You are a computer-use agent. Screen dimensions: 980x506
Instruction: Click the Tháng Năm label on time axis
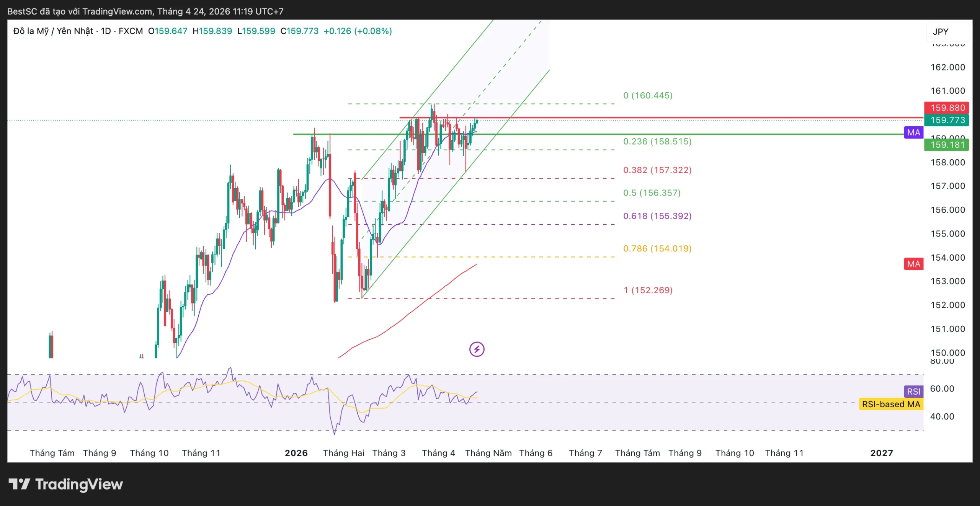488,453
